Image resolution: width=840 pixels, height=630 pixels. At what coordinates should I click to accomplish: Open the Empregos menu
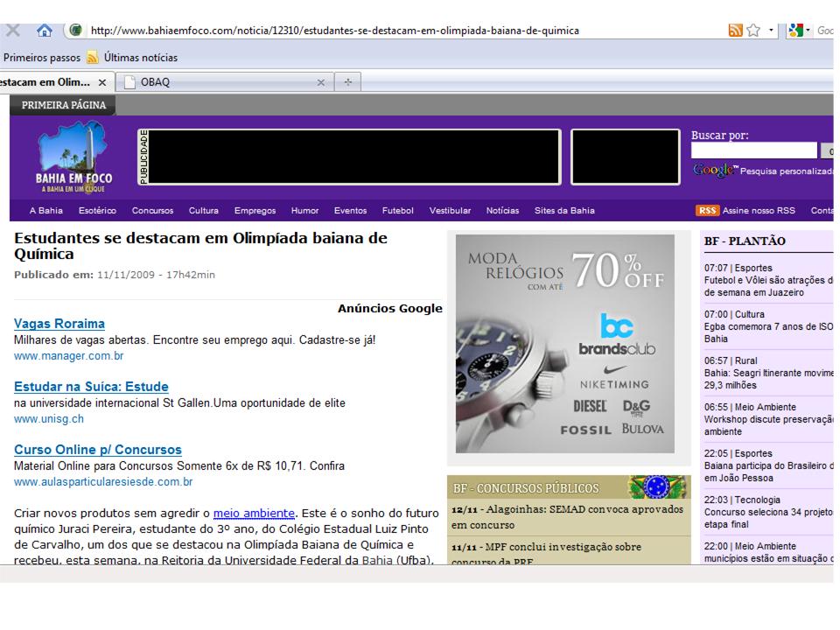click(255, 211)
